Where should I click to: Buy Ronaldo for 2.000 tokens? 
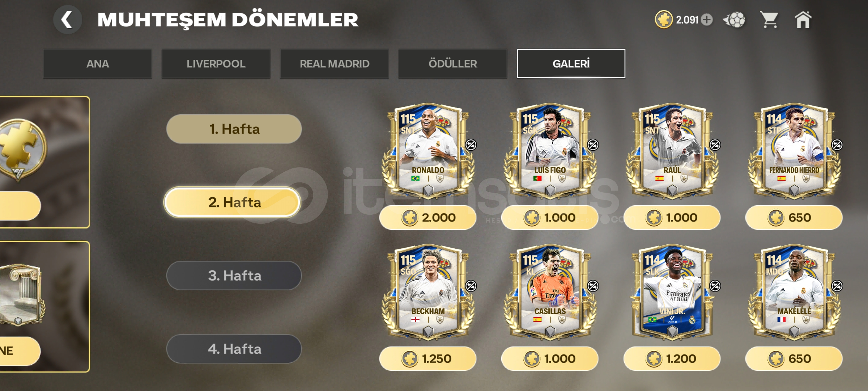428,218
